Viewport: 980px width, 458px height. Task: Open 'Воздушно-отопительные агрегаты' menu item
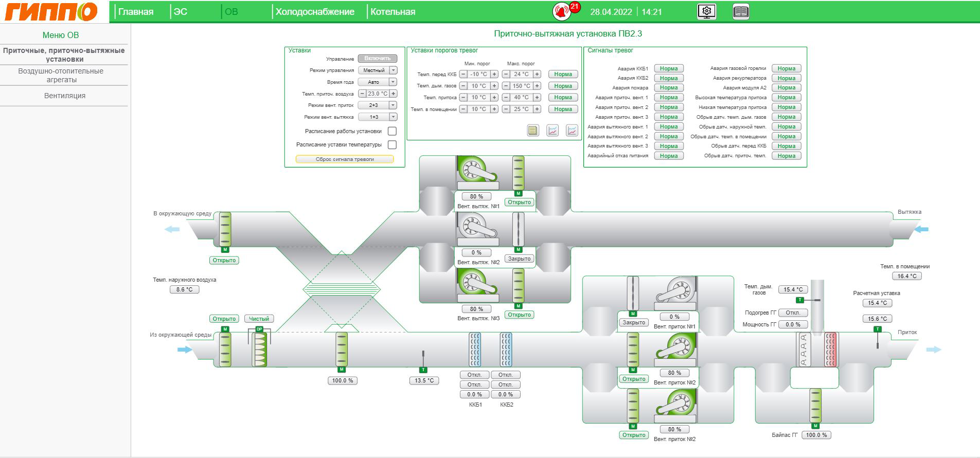pos(61,75)
